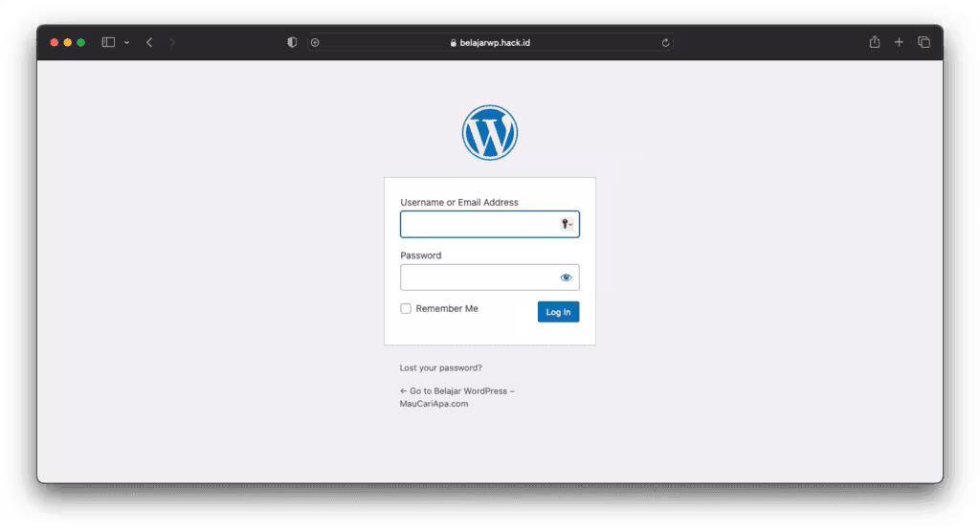Open the Share button in the toolbar
The height and width of the screenshot is (532, 980).
click(875, 42)
